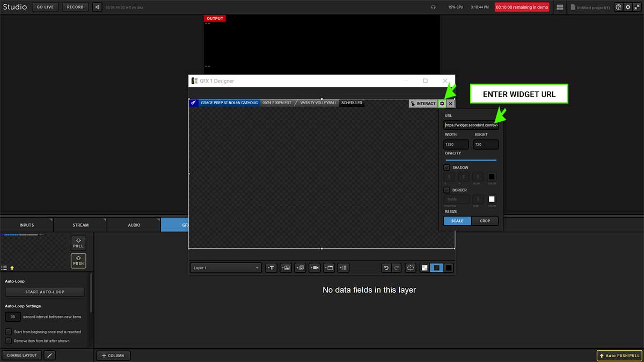Viewport: 644px width, 362px height.
Task: Redo the last designer action
Action: 397,268
